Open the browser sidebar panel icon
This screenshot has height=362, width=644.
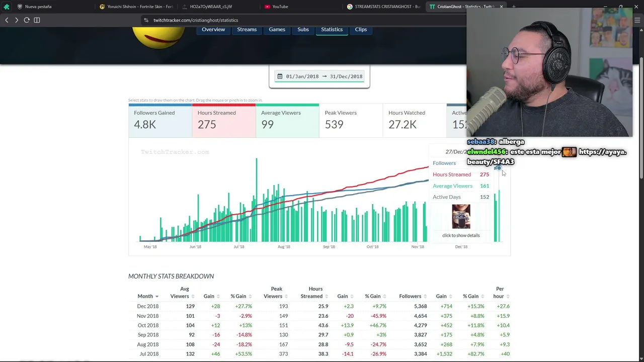pos(37,20)
